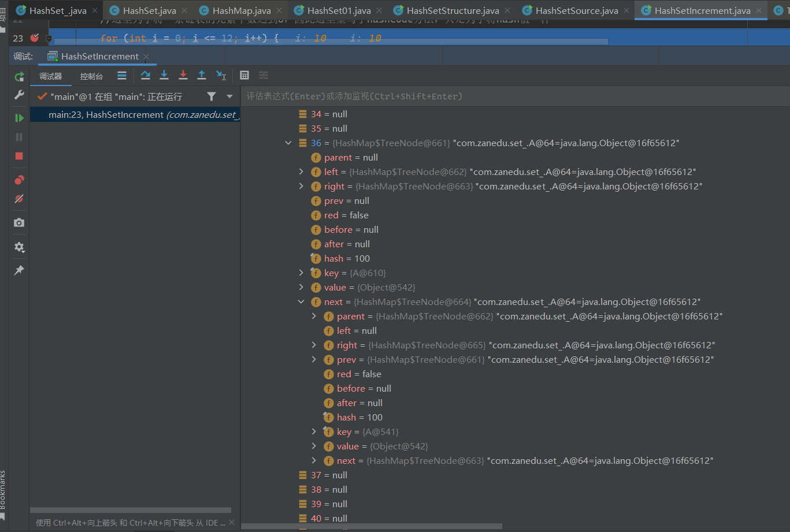Dismiss the Ctrl+Alt arrow tip
This screenshot has width=790, height=532.
[x=232, y=523]
